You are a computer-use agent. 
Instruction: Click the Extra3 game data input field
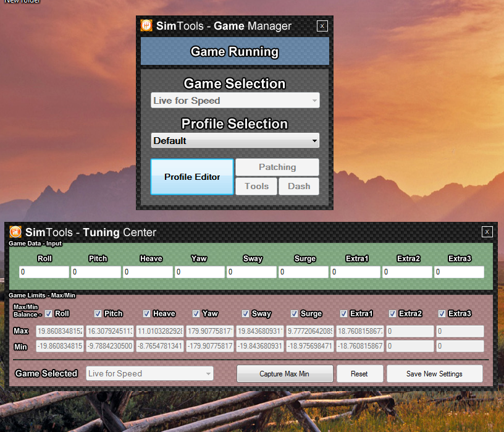(459, 272)
